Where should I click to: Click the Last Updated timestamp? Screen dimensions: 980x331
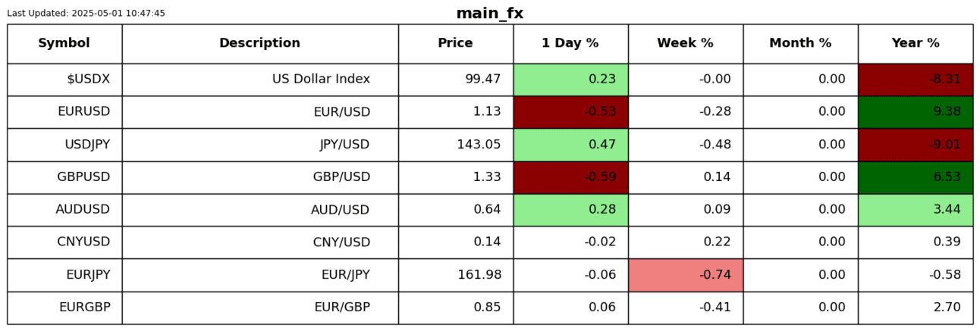[86, 13]
